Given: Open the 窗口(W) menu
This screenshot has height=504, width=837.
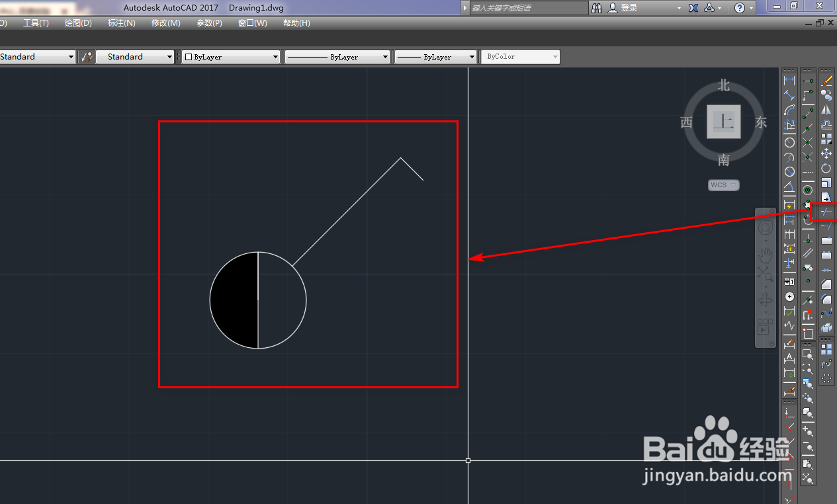Looking at the screenshot, I should pos(253,23).
